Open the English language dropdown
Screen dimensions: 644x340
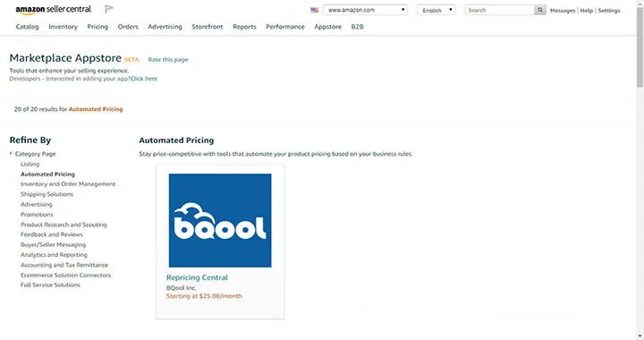coord(436,10)
